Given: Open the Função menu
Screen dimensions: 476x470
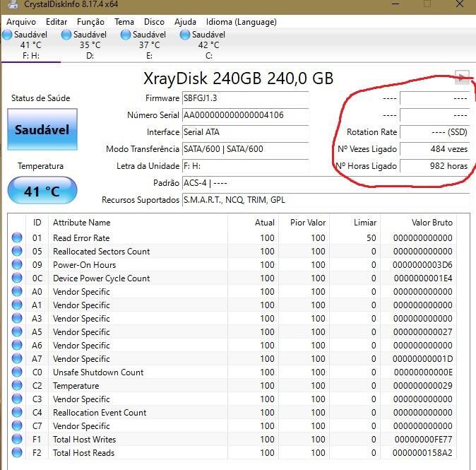Looking at the screenshot, I should tap(90, 22).
